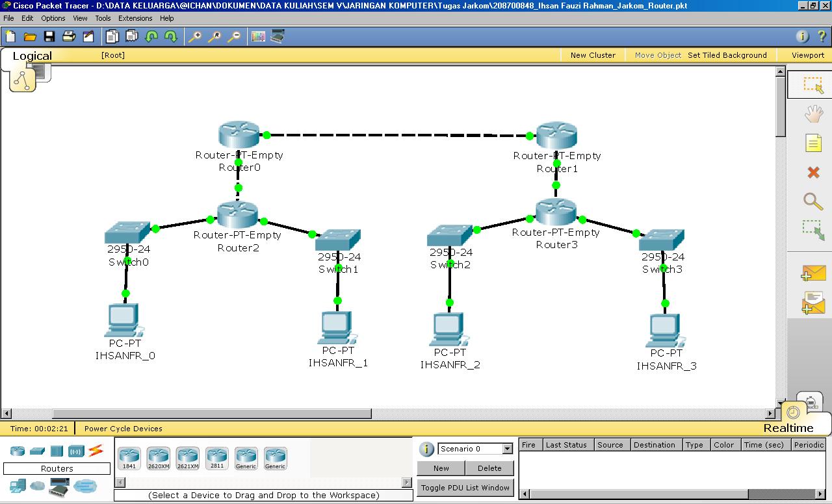Zoom out of the workspace
Viewport: 832px width, 504px height.
click(x=234, y=36)
